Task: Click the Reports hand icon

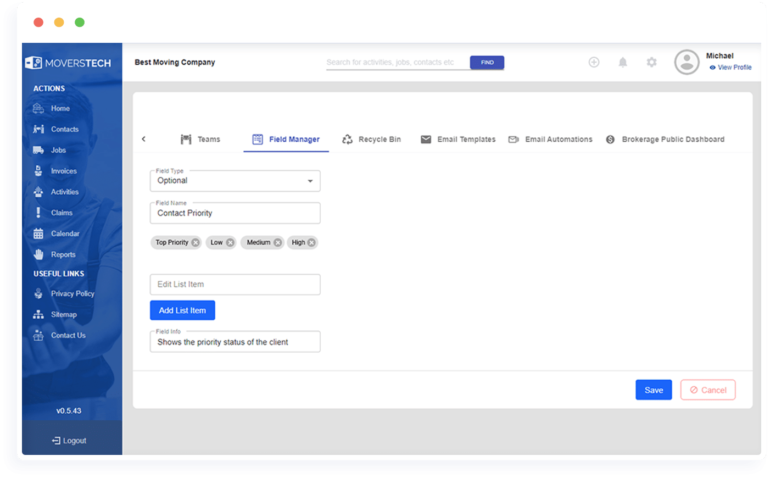Action: click(x=38, y=254)
